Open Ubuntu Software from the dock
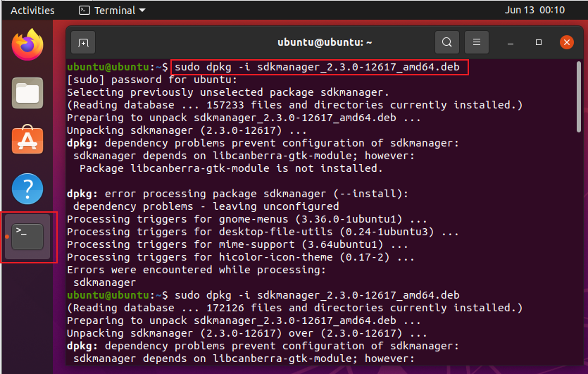 pos(27,140)
